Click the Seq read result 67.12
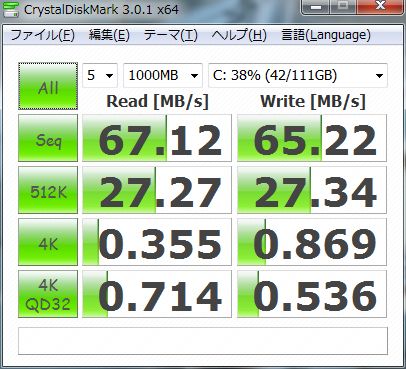 [157, 138]
